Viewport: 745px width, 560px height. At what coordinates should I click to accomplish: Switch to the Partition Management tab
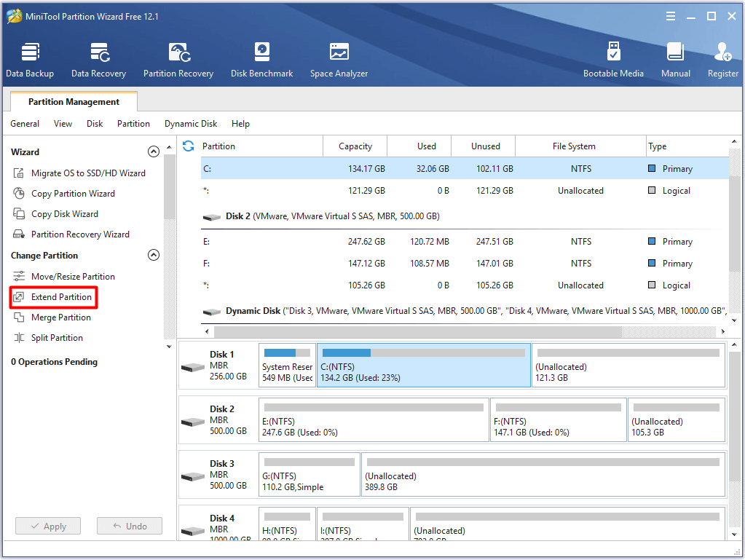74,102
